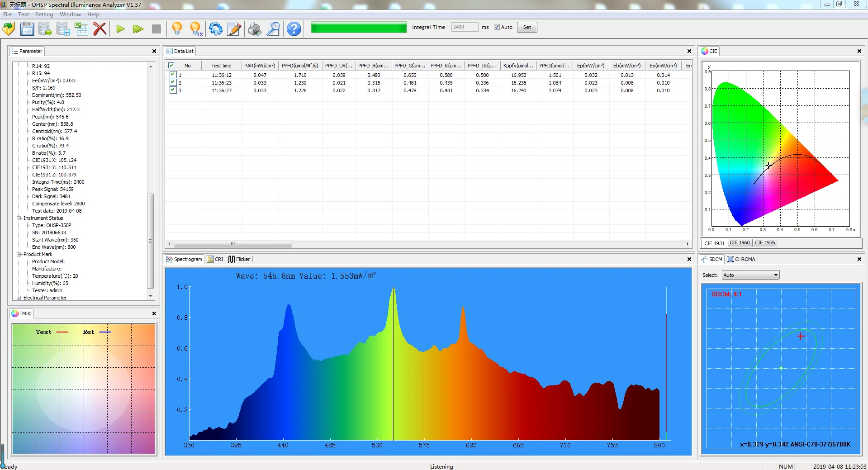
Task: Open the Help question mark icon
Action: tap(293, 28)
